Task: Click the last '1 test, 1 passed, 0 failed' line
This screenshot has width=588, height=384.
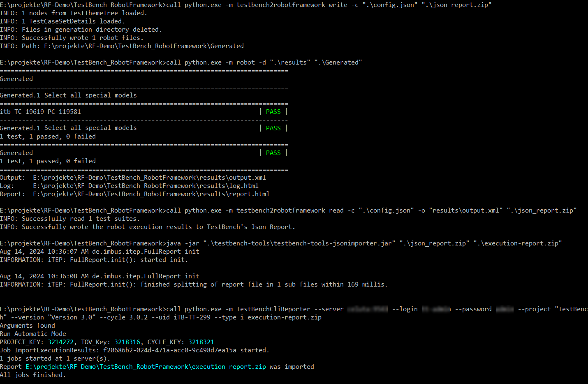Action: pyautogui.click(x=48, y=161)
